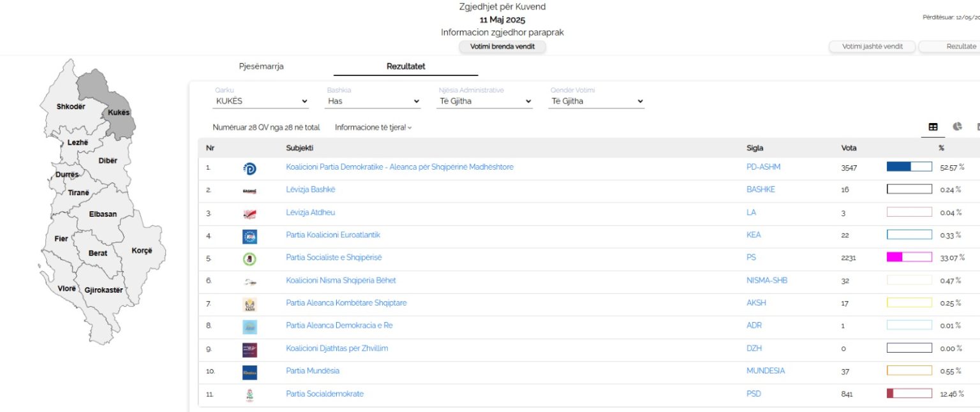This screenshot has height=412, width=980.
Task: Select Fier region on the map
Action: 61,239
